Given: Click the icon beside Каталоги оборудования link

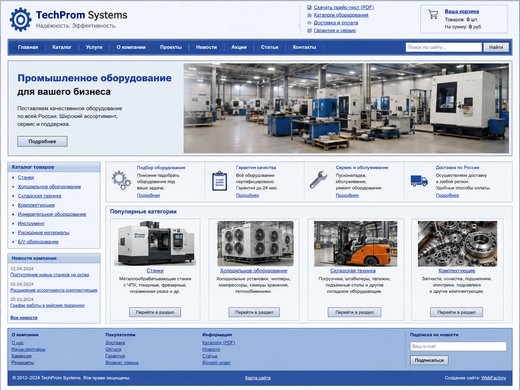Looking at the screenshot, I should click(x=309, y=15).
